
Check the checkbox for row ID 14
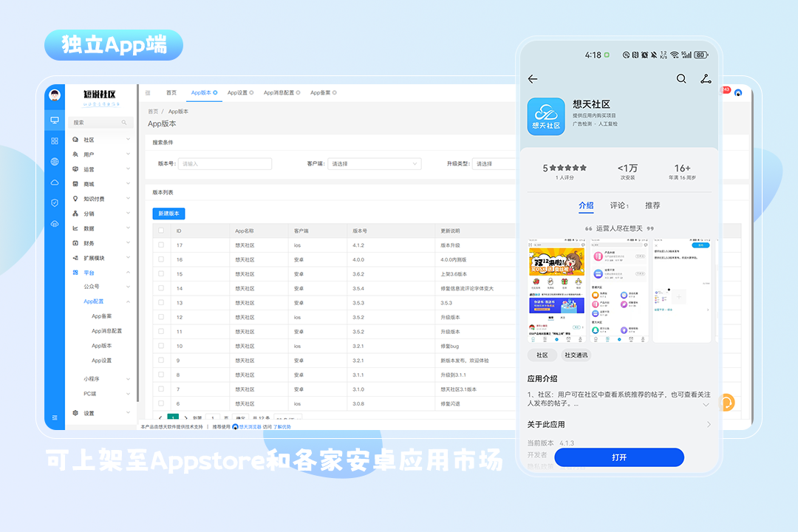(161, 288)
